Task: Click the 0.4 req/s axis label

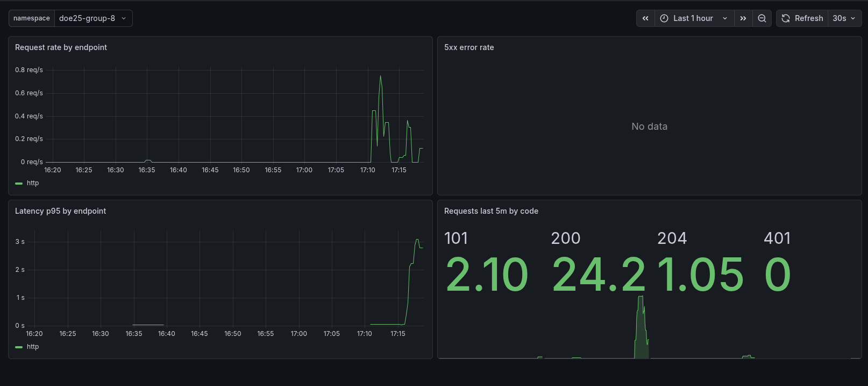Action: (x=29, y=116)
